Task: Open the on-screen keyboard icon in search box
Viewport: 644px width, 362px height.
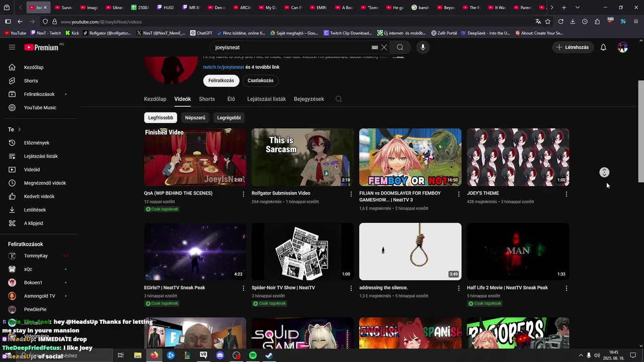Action: 374,47
